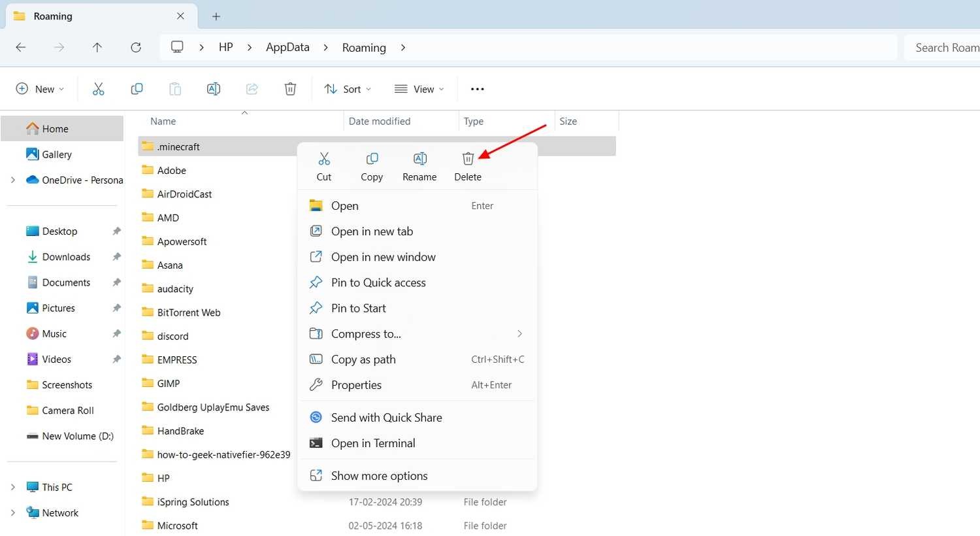
Task: Refresh the folder view
Action: tap(136, 47)
